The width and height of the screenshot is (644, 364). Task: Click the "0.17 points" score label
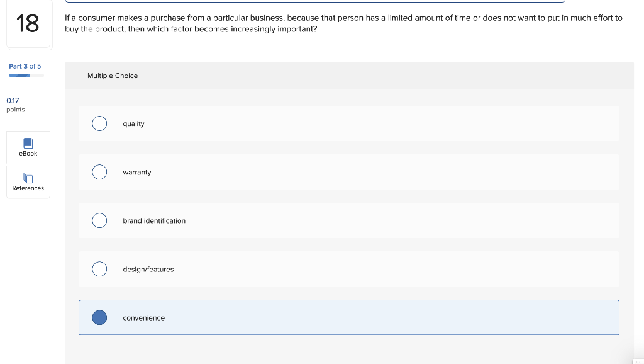(x=13, y=104)
